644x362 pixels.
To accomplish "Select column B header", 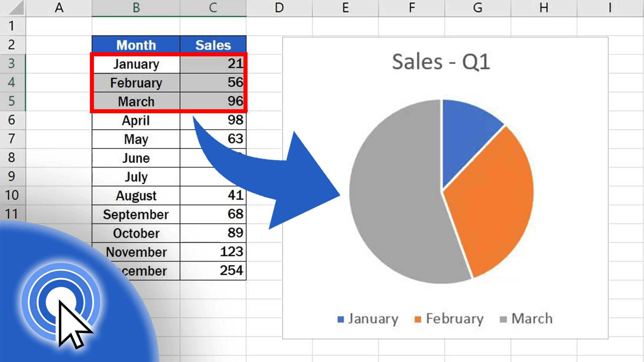I will 136,8.
